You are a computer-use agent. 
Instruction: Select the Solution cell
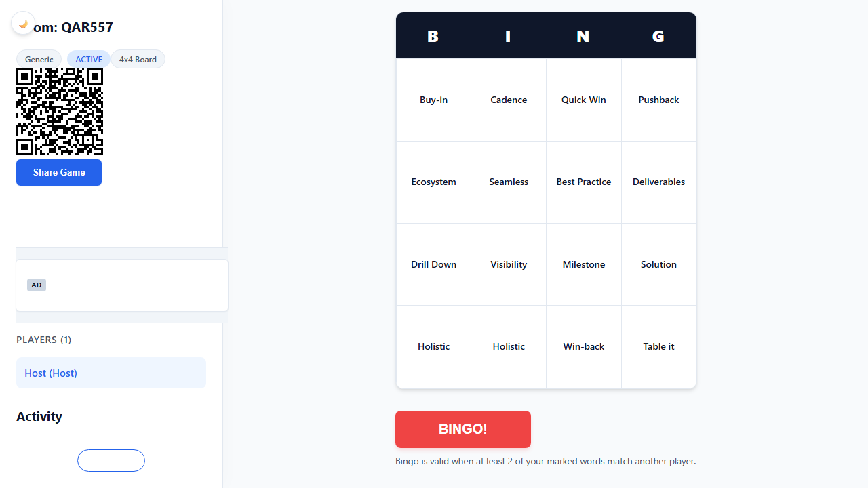click(x=658, y=264)
